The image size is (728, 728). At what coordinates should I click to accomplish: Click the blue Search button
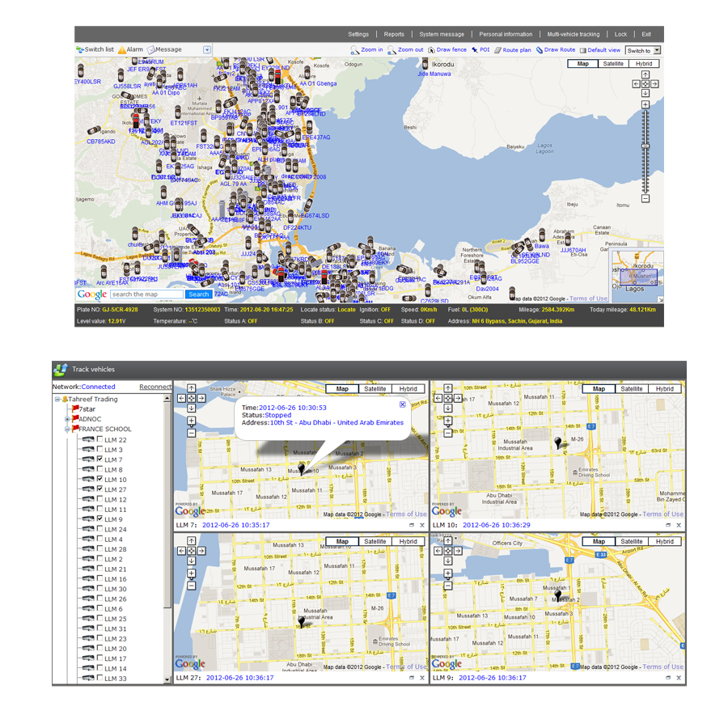199,294
